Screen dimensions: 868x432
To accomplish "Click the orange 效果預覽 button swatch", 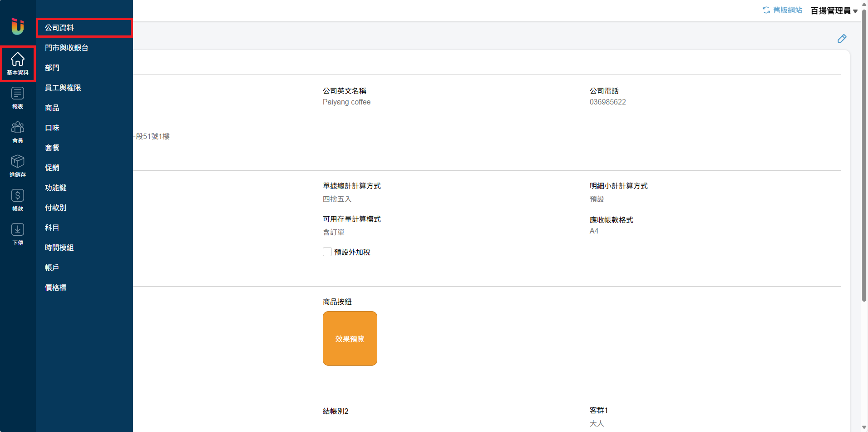I will point(350,338).
